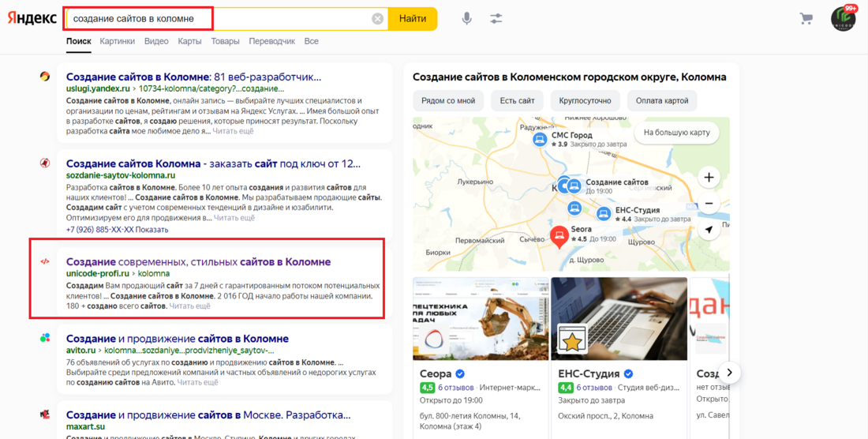Switch to the Картинки tab
This screenshot has width=868, height=439.
118,42
